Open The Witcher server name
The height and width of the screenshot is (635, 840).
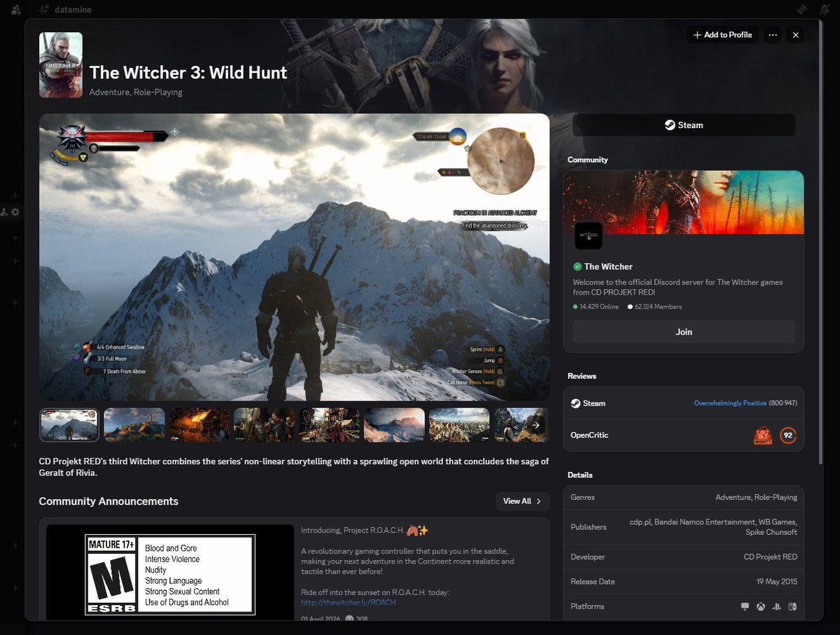608,267
